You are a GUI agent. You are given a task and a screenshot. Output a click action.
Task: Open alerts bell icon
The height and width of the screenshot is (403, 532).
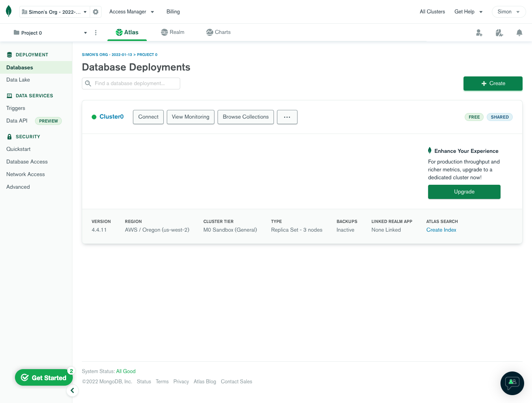pos(519,33)
